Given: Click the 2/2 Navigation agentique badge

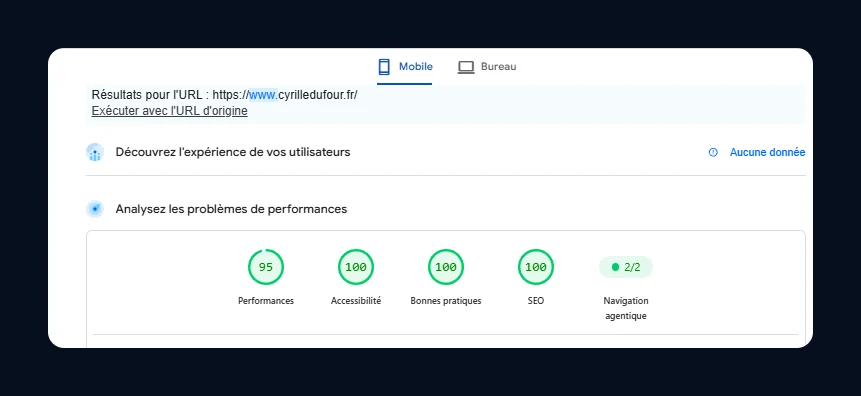Looking at the screenshot, I should [x=626, y=267].
